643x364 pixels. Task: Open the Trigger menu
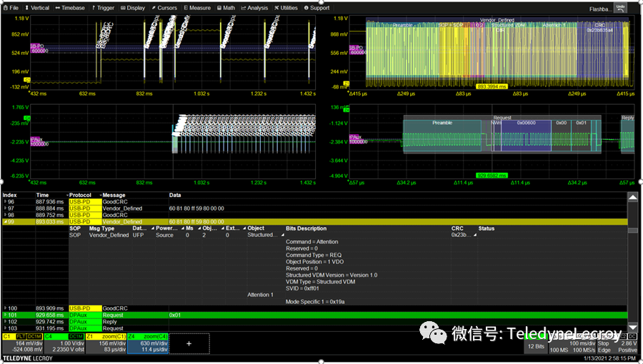[103, 8]
